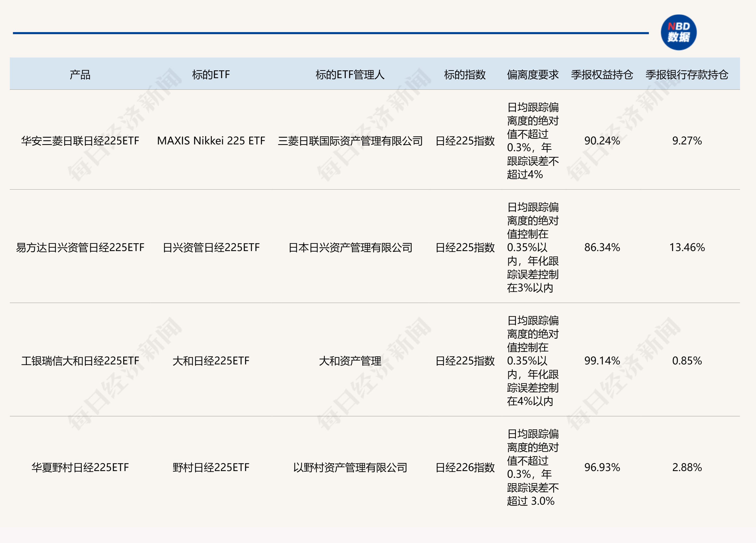Select the 标的指数 column header
756x543 pixels.
[465, 74]
